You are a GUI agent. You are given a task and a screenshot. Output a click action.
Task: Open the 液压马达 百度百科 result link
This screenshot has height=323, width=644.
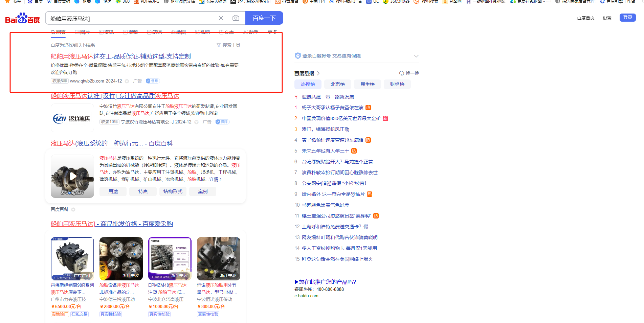[112, 143]
